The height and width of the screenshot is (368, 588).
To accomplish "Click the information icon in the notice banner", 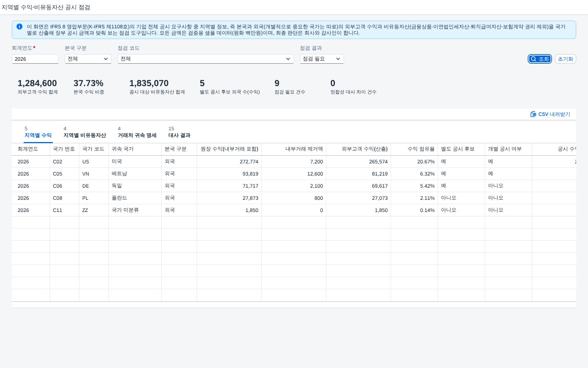I will coord(19,26).
